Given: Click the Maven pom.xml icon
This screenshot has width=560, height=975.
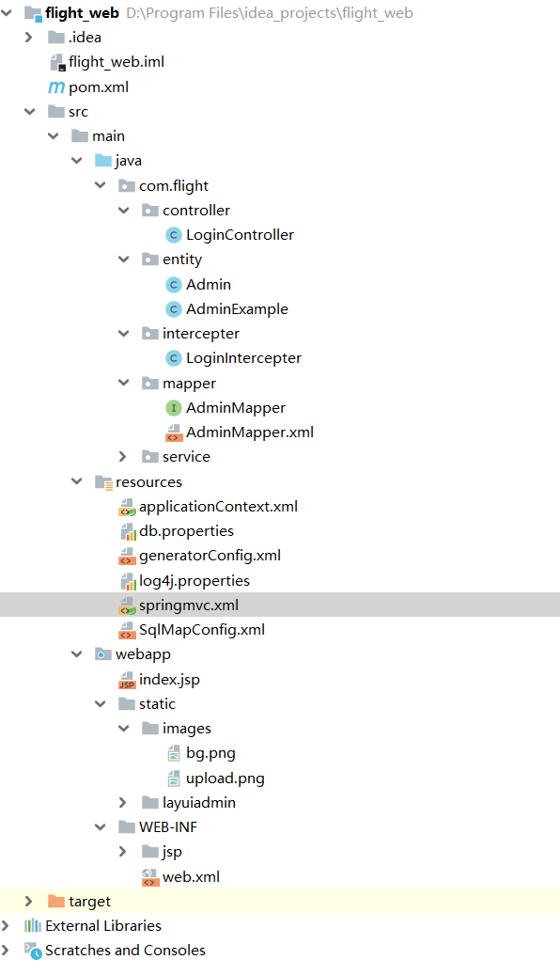Looking at the screenshot, I should click(56, 87).
